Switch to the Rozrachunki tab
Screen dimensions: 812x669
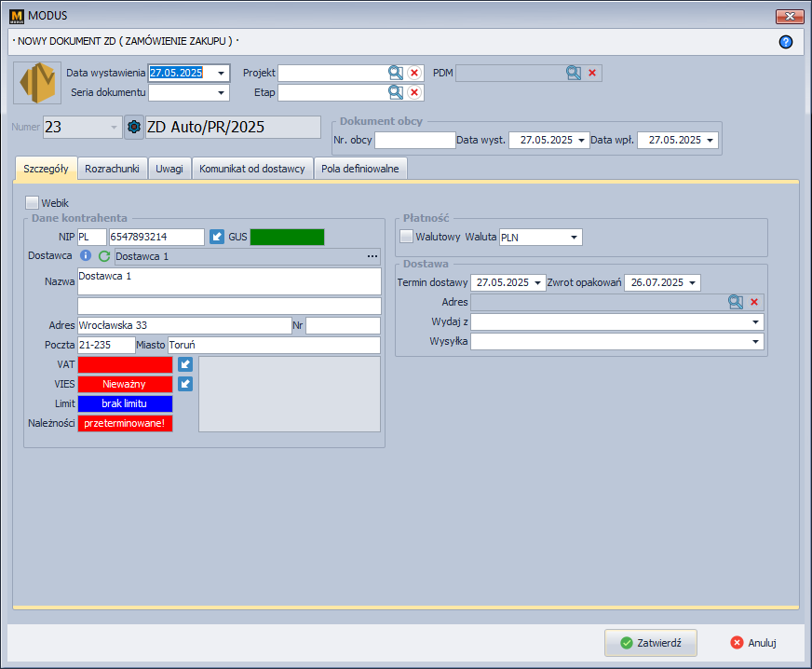click(x=112, y=169)
